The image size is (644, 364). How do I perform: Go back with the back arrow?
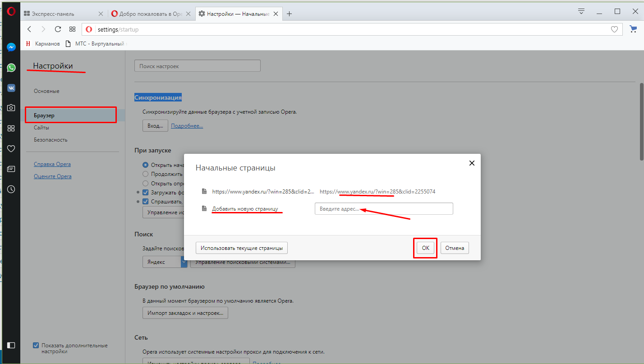coord(29,29)
